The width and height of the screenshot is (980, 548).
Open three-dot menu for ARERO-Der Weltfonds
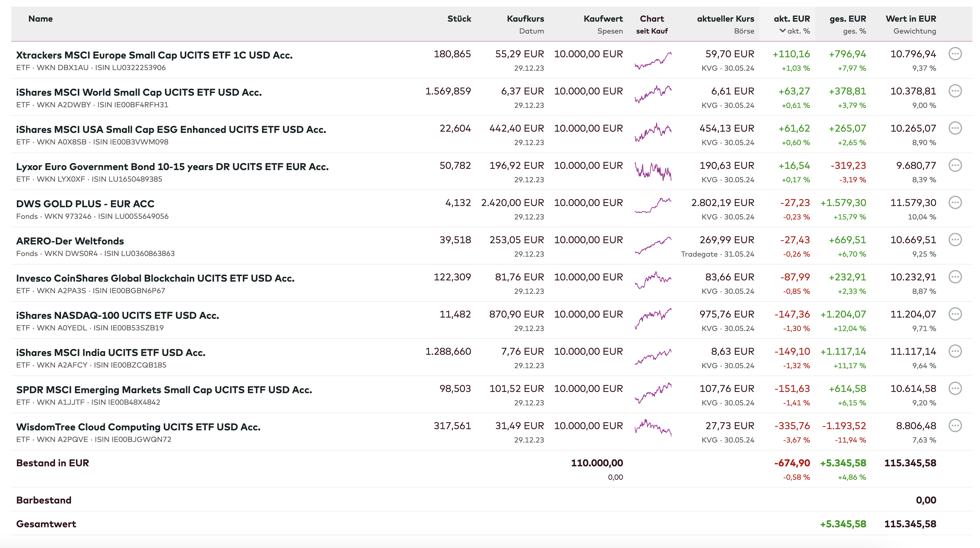(x=955, y=240)
